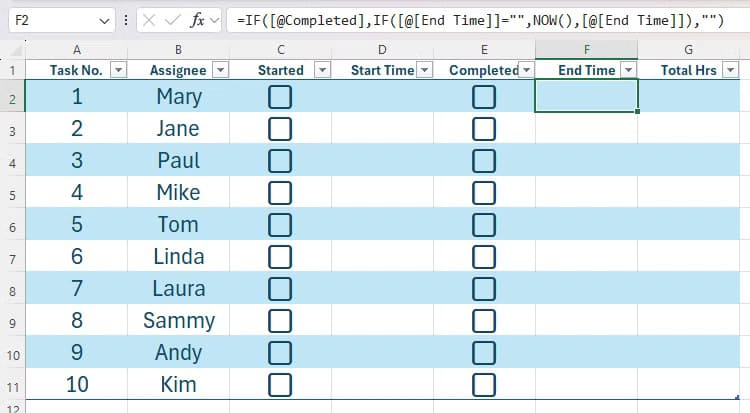Select the cell containing Andy
Viewport: 750px width, 413px height.
coord(178,353)
